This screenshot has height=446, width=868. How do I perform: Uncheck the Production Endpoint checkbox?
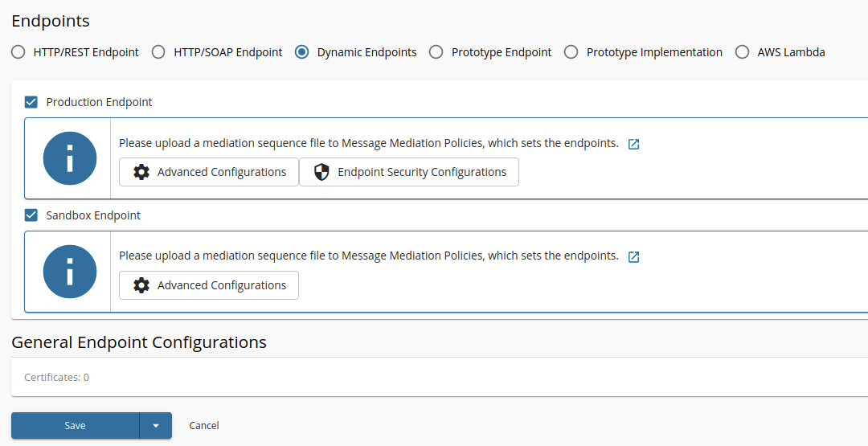[x=31, y=102]
